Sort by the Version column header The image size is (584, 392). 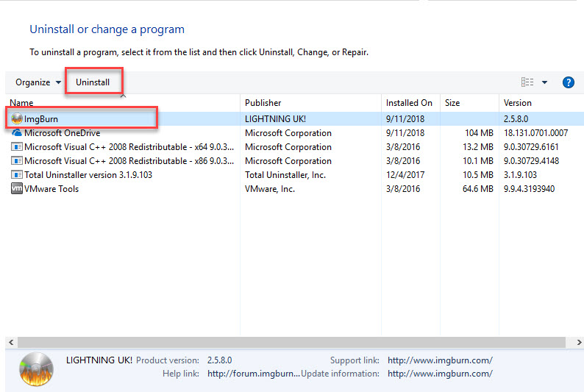coord(517,103)
